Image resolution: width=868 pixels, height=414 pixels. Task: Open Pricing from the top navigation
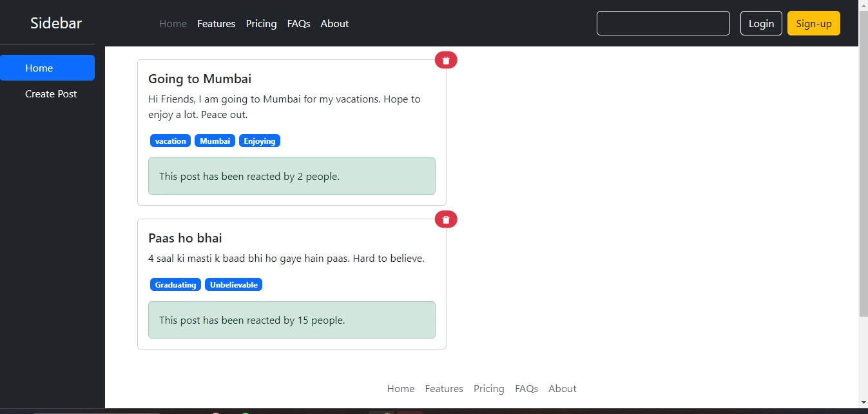click(x=261, y=23)
